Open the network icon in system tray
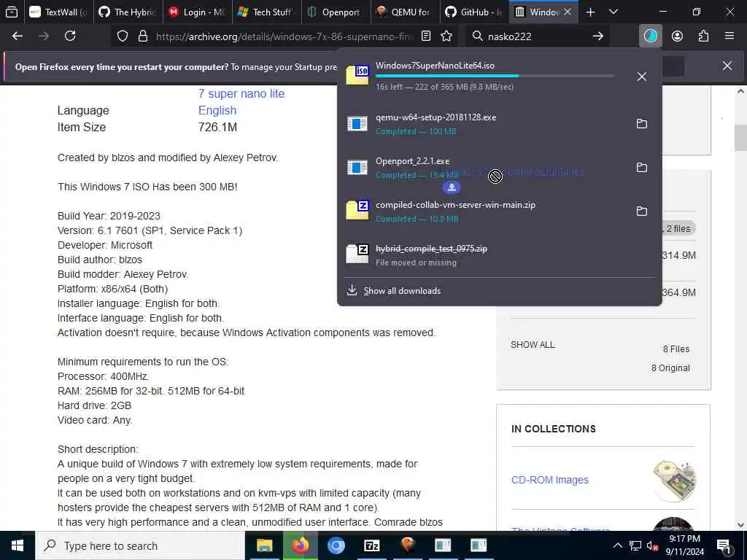The width and height of the screenshot is (747, 560). point(635,545)
